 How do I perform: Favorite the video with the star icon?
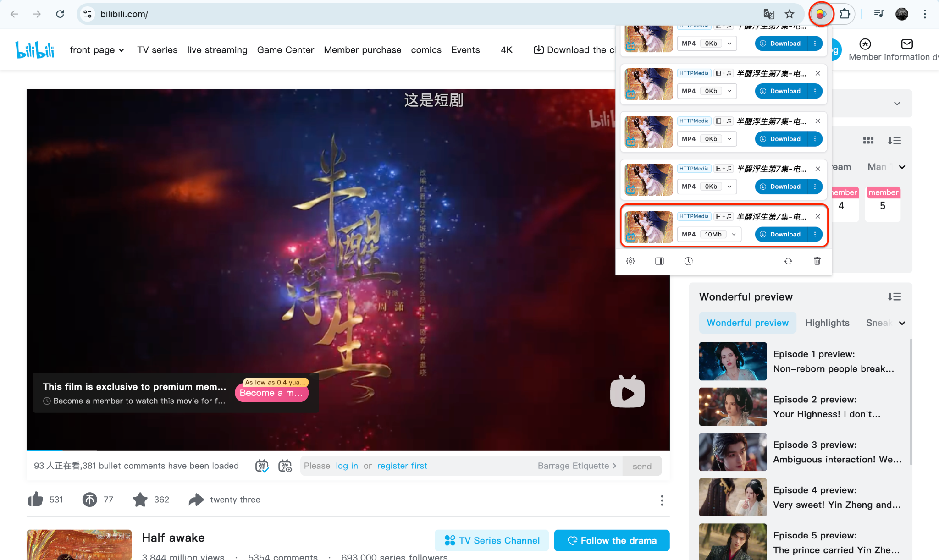coord(140,500)
